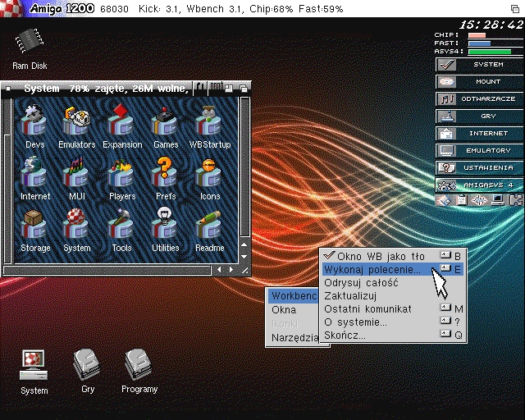Select the WBStartup drawer
525x420 pixels.
click(x=210, y=127)
